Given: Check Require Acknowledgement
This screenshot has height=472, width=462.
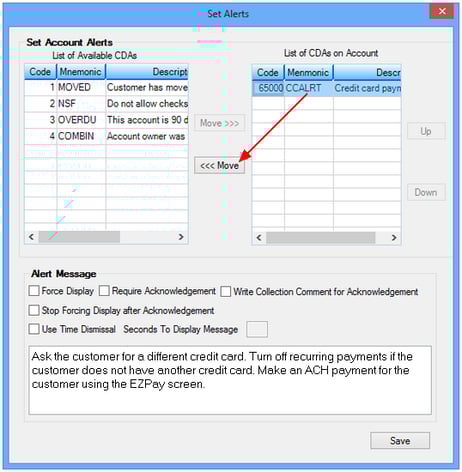Looking at the screenshot, I should coord(104,291).
